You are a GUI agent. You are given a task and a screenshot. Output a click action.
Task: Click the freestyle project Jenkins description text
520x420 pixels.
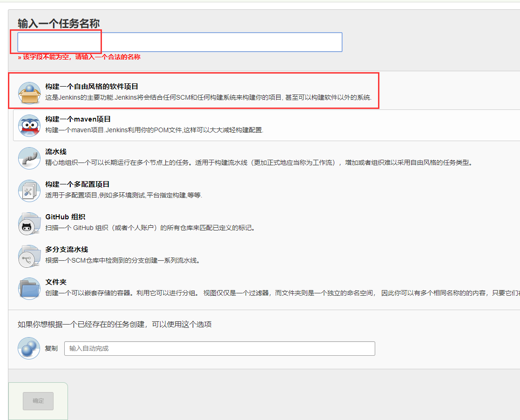pos(208,97)
